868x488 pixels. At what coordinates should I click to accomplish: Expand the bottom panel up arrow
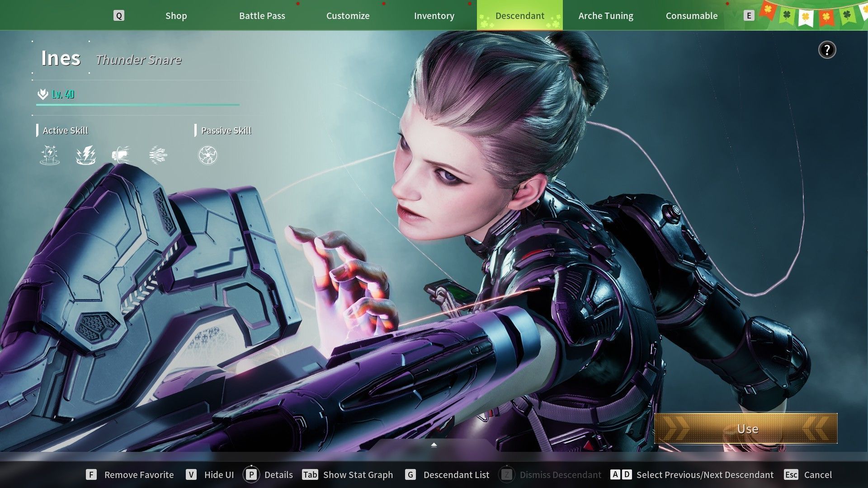[434, 445]
